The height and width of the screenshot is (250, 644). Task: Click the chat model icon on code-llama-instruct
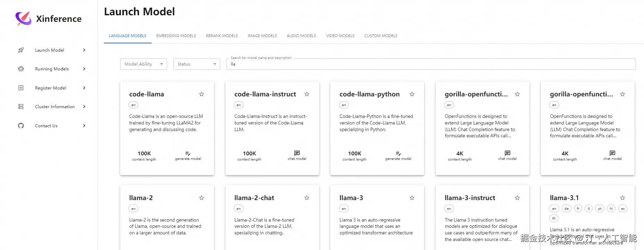(297, 153)
